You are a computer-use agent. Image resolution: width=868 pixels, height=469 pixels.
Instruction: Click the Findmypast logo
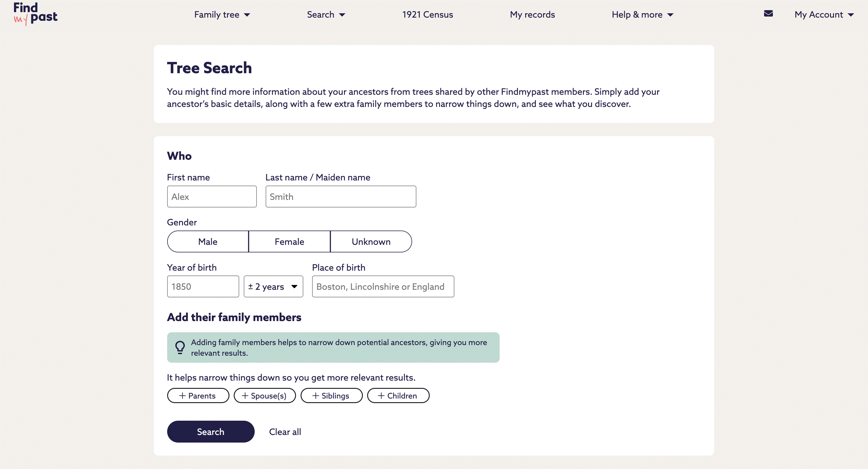tap(35, 14)
